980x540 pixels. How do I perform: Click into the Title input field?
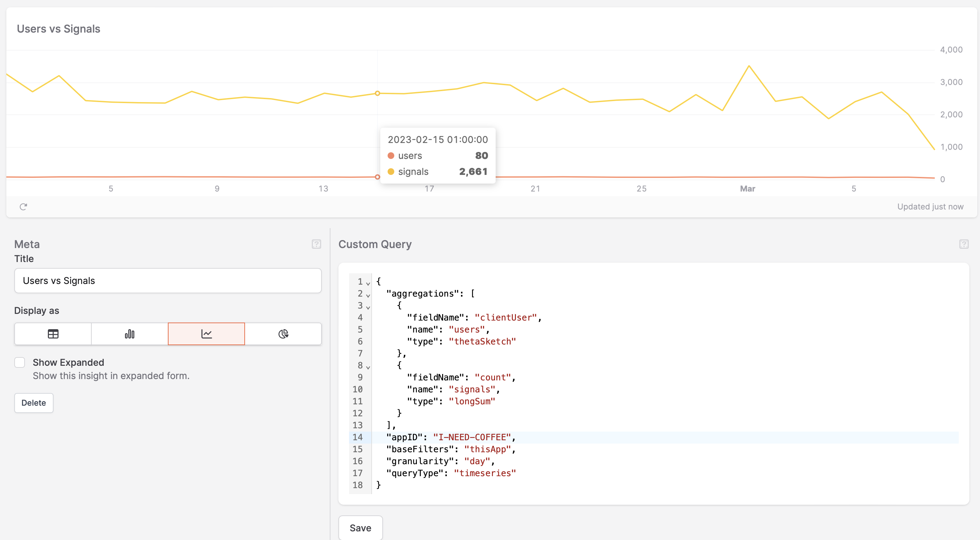pyautogui.click(x=168, y=280)
